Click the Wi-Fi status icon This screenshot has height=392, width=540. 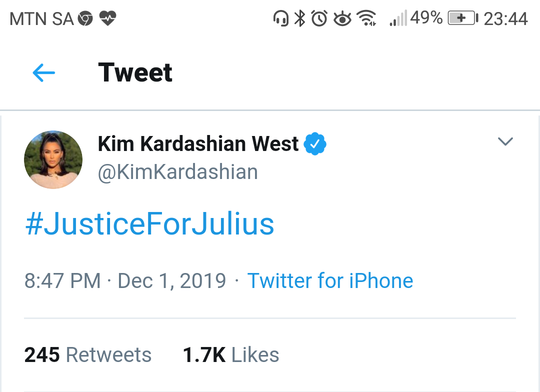tap(367, 19)
